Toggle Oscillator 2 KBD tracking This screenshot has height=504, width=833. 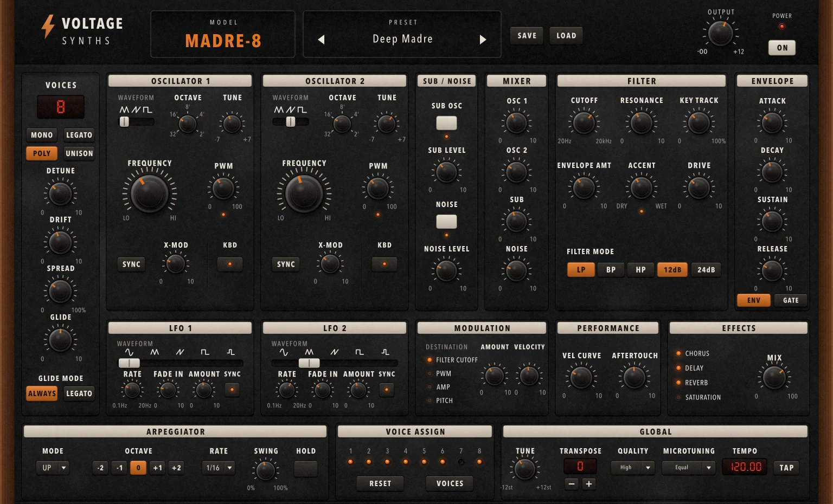tap(385, 264)
